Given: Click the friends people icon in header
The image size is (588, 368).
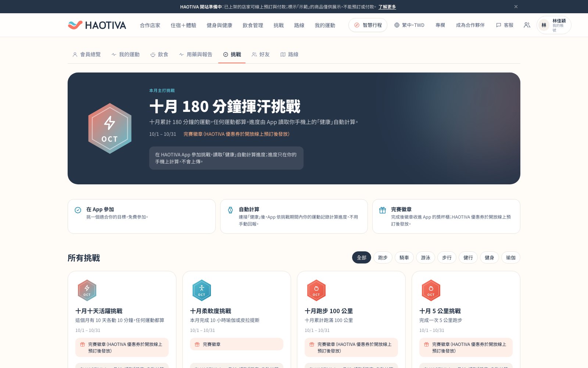Looking at the screenshot, I should point(527,25).
